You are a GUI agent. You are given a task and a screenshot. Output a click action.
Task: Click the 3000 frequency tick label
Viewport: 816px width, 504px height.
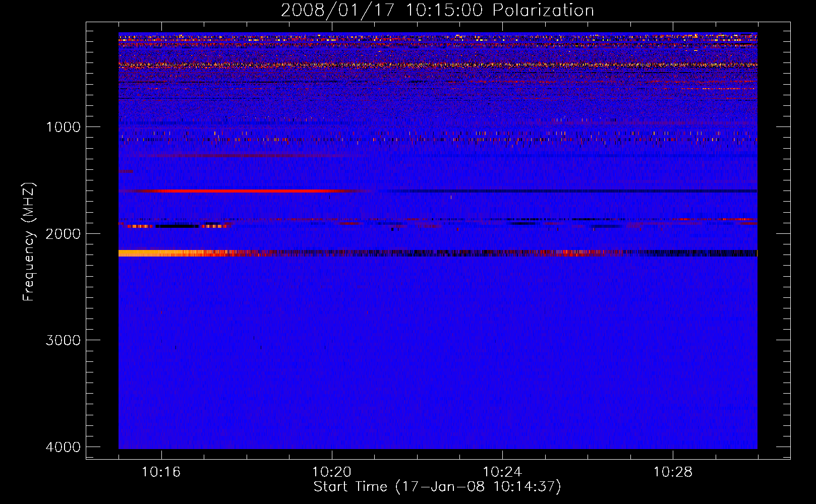(x=63, y=340)
